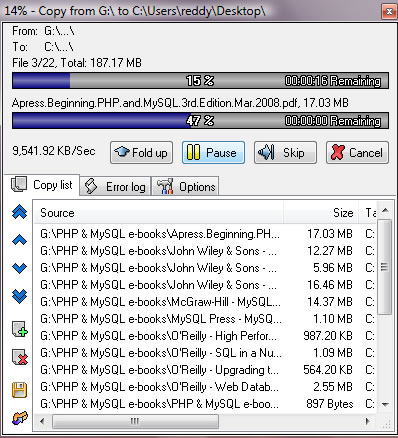Image resolution: width=398 pixels, height=438 pixels.
Task: Click the horizontal scrollbar thumb
Action: (135, 421)
